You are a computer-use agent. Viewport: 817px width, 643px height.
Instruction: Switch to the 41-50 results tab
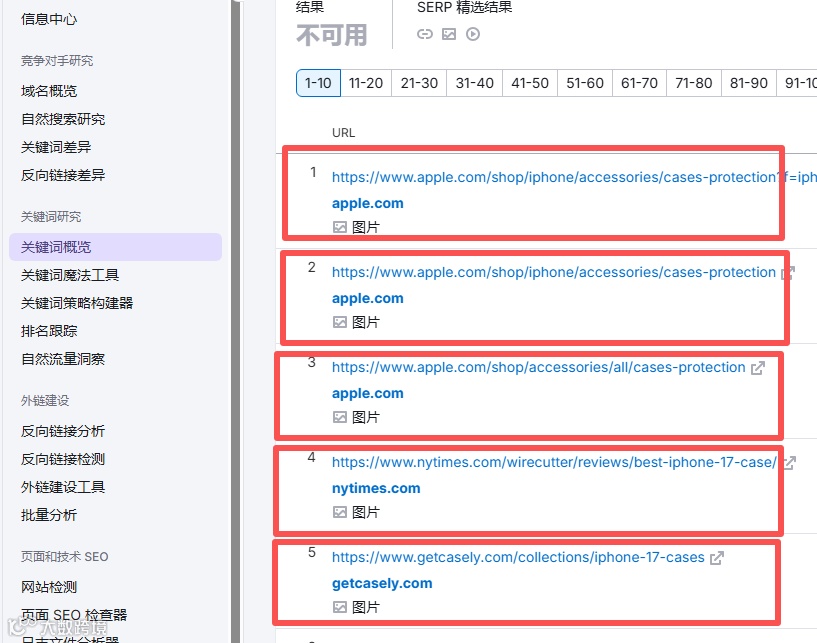(x=530, y=83)
